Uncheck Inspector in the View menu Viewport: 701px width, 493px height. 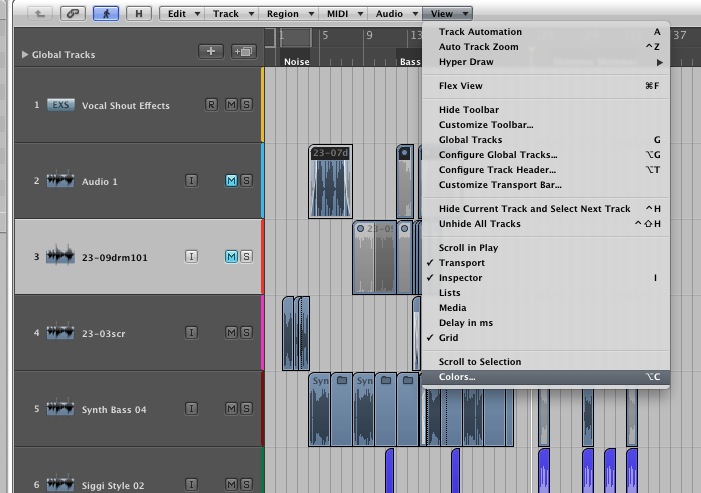tap(546, 278)
